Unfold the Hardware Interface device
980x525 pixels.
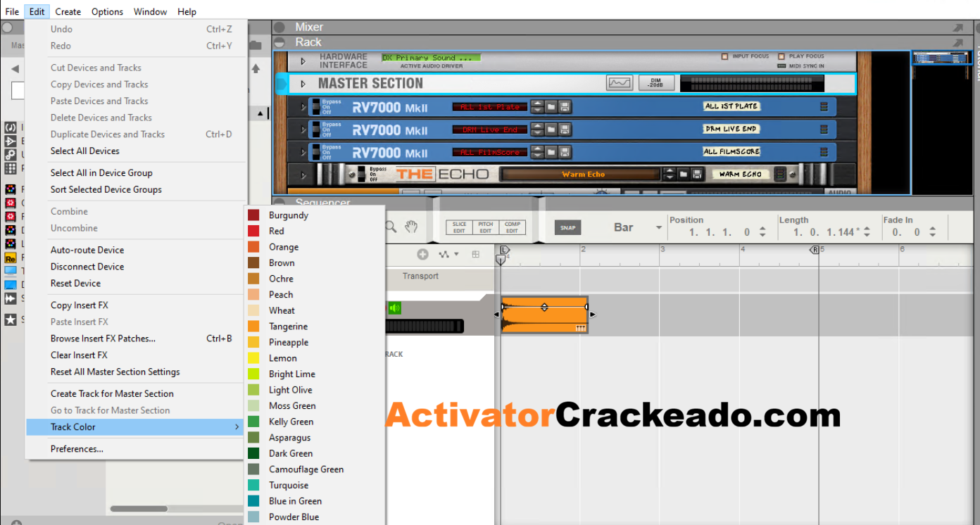click(x=303, y=61)
